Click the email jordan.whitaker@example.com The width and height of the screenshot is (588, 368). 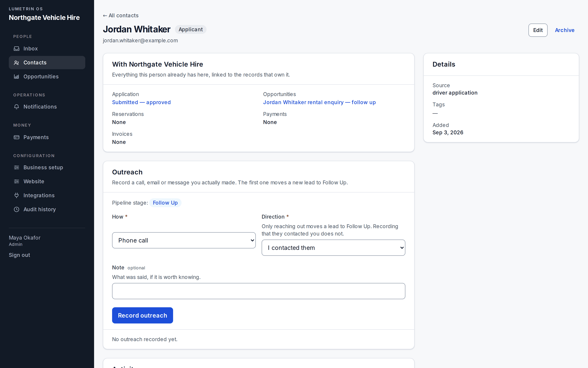tap(140, 41)
